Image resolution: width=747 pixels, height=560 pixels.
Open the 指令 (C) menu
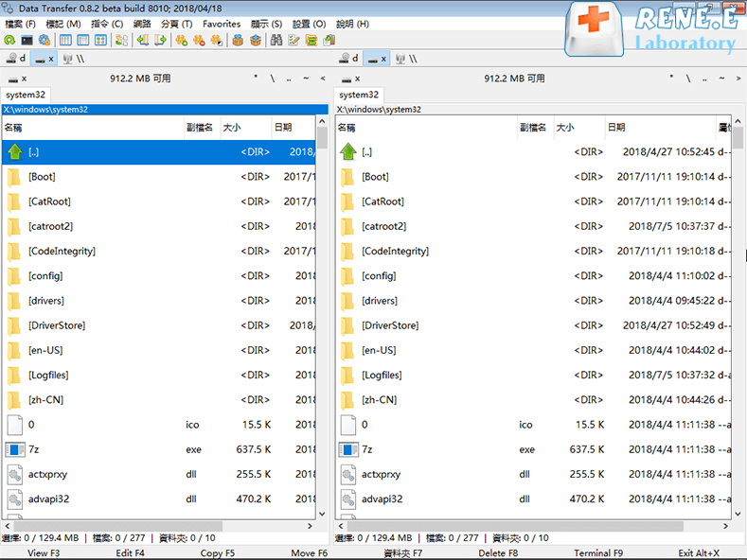(x=107, y=24)
